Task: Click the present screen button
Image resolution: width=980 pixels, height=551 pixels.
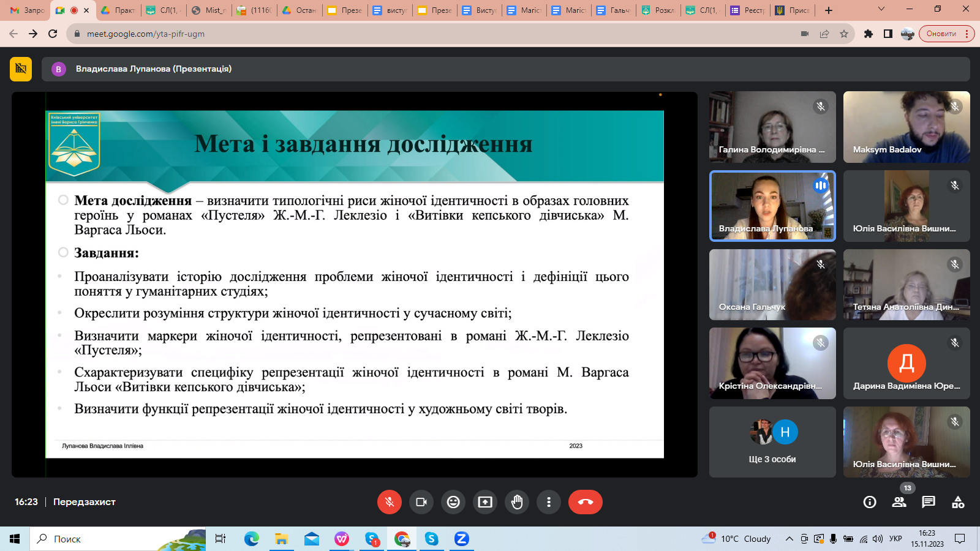Action: coord(485,502)
